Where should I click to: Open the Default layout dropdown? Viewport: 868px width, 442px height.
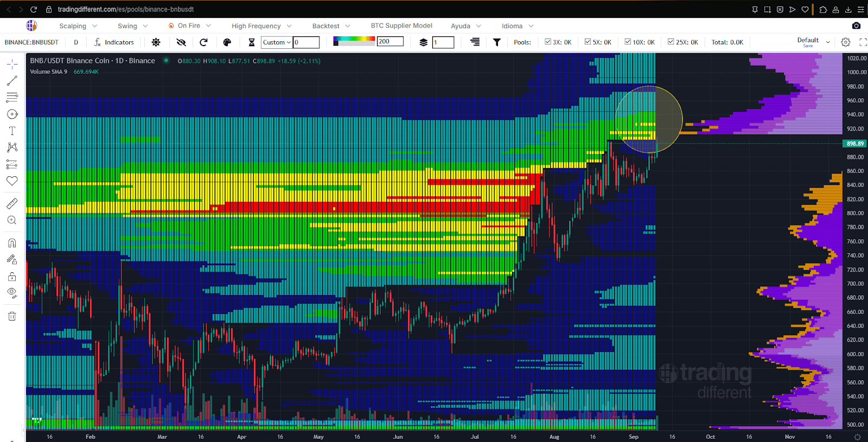tap(814, 42)
